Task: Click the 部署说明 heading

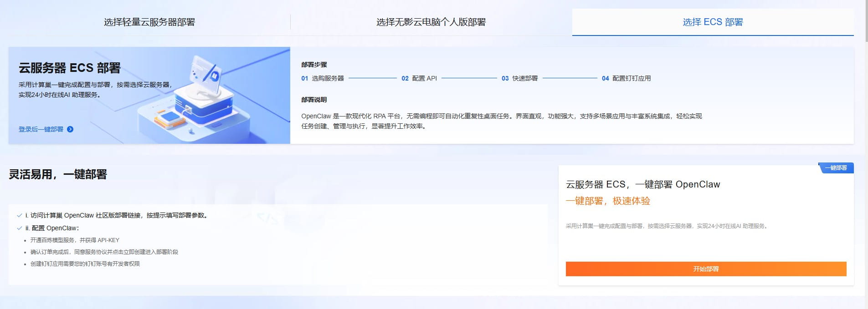Action: pyautogui.click(x=314, y=100)
